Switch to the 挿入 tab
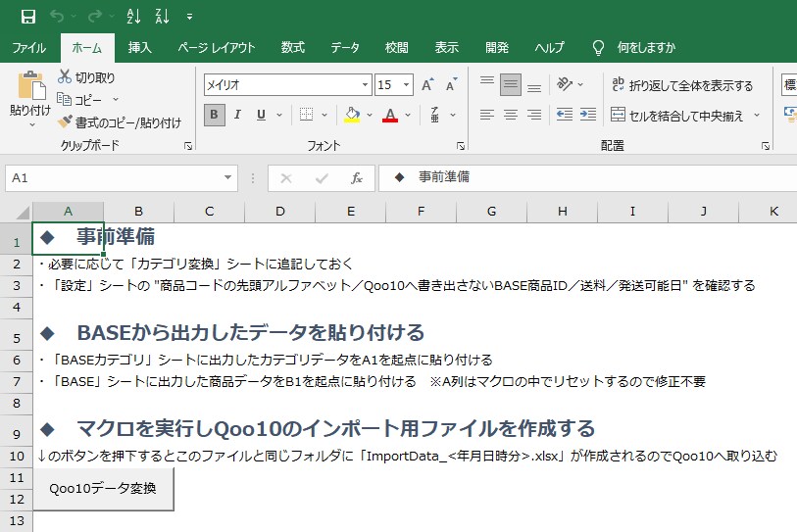 click(140, 48)
